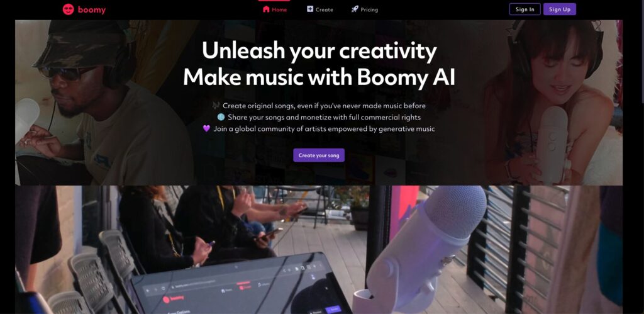Click the purple heart emoji beside Join
644x314 pixels.
(x=206, y=128)
